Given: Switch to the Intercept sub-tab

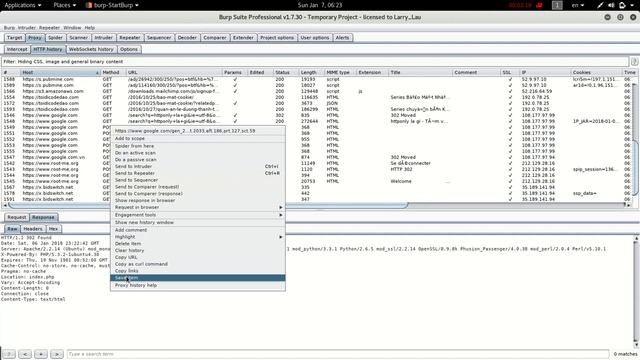Looking at the screenshot, I should tap(17, 49).
